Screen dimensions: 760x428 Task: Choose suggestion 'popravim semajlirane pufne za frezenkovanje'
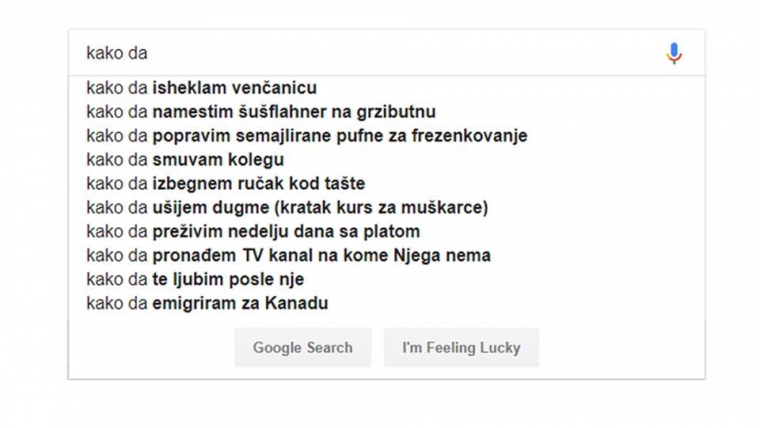coord(306,136)
